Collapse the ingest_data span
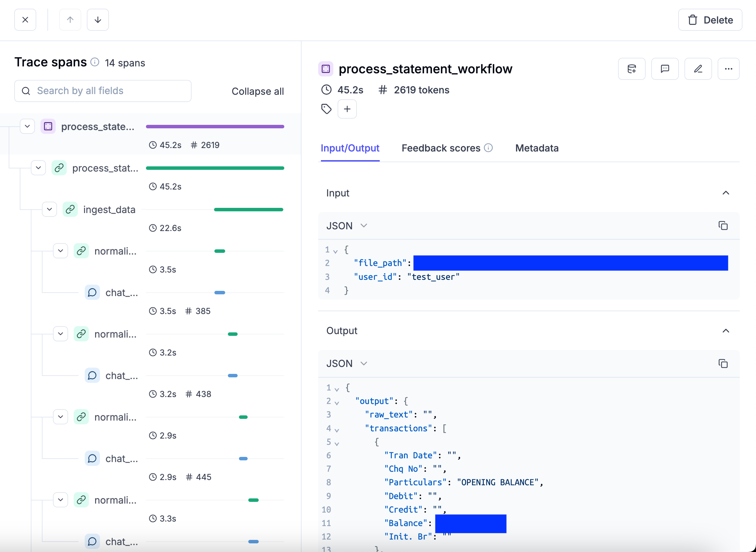Image resolution: width=756 pixels, height=552 pixels. (x=49, y=209)
